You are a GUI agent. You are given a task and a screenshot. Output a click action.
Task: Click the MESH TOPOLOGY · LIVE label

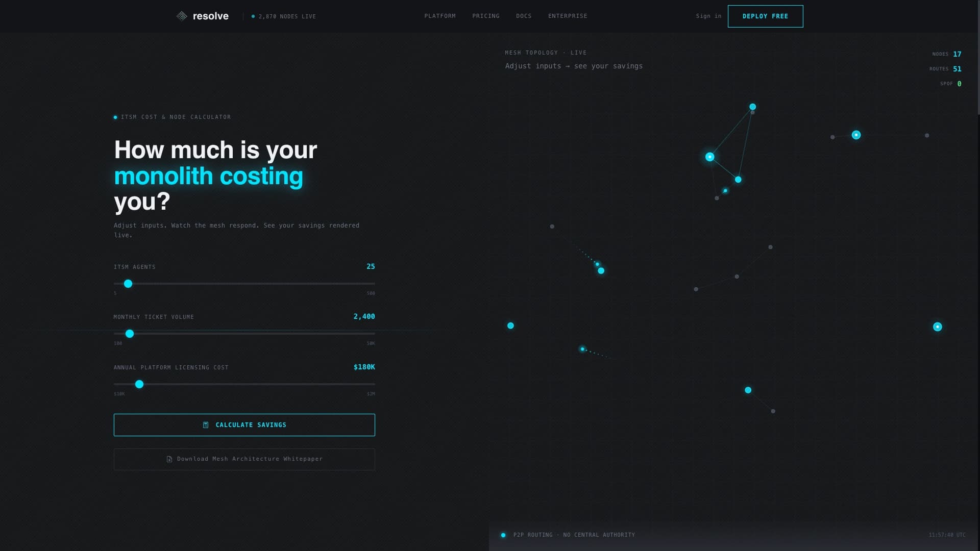click(546, 53)
